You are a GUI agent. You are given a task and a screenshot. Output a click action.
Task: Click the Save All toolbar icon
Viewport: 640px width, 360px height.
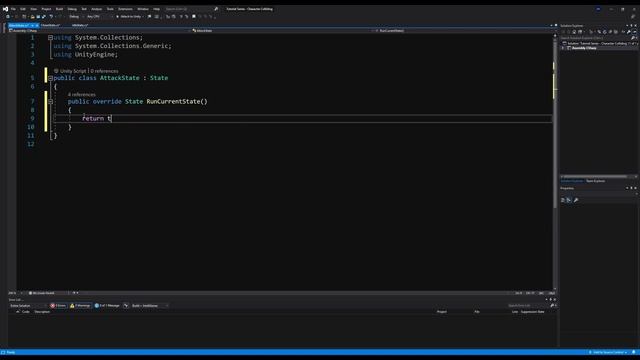tap(44, 17)
